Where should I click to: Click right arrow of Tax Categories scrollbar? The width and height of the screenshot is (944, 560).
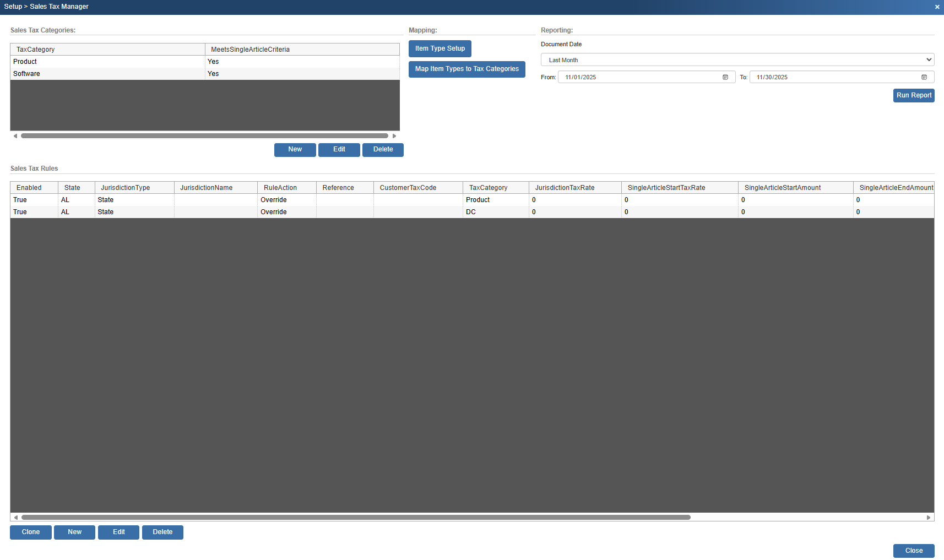394,136
